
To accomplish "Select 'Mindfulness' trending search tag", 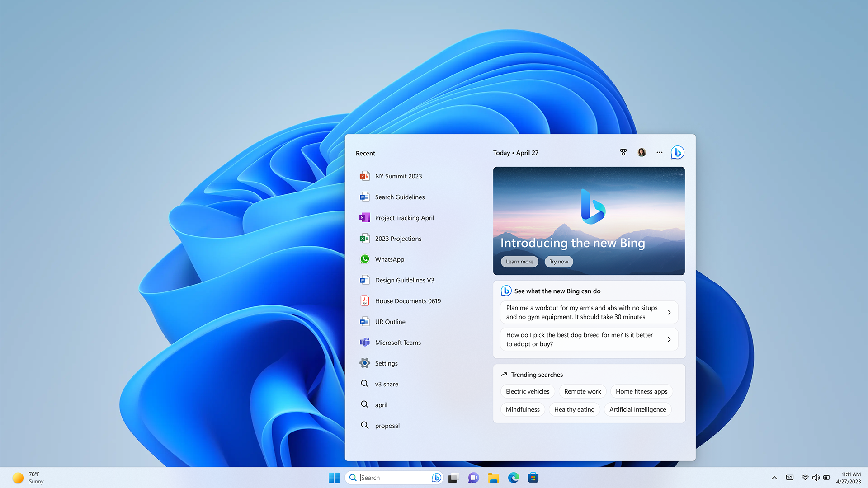I will [522, 409].
